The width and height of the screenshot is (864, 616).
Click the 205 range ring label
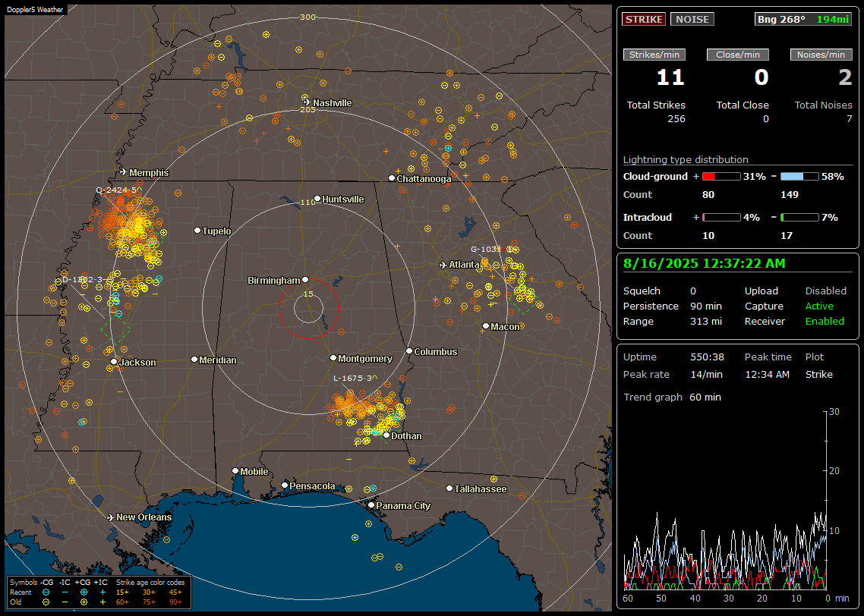(x=308, y=109)
